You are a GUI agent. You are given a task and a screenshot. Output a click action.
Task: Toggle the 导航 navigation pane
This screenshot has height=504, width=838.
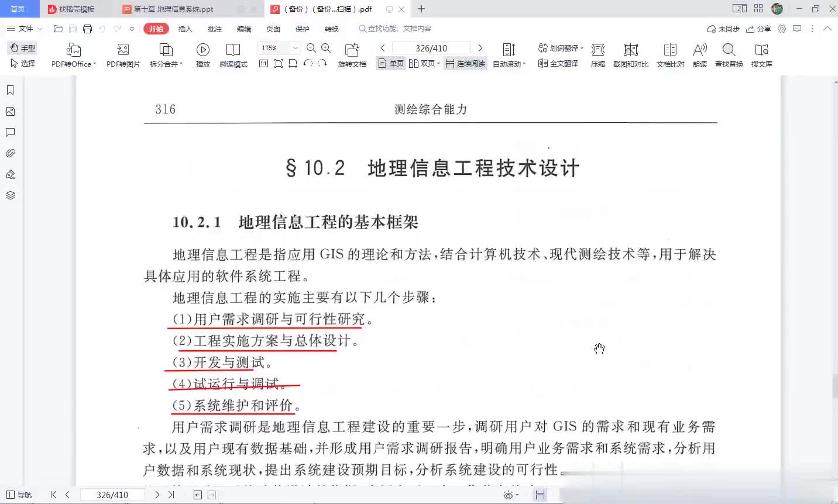19,495
